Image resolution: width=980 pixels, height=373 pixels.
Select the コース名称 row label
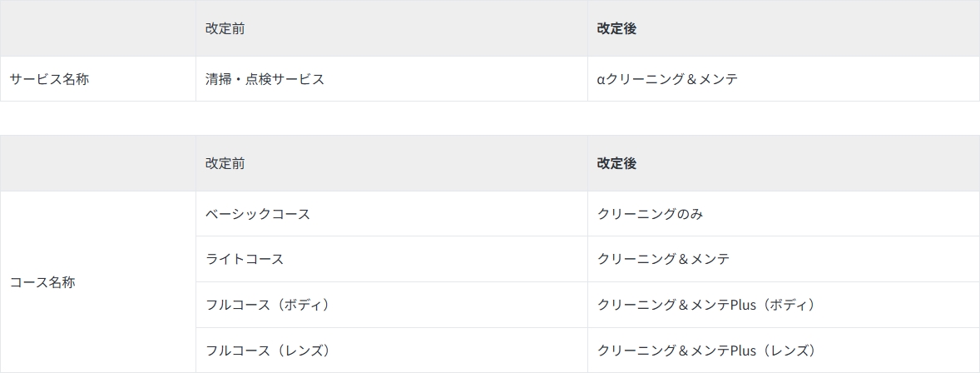[42, 282]
